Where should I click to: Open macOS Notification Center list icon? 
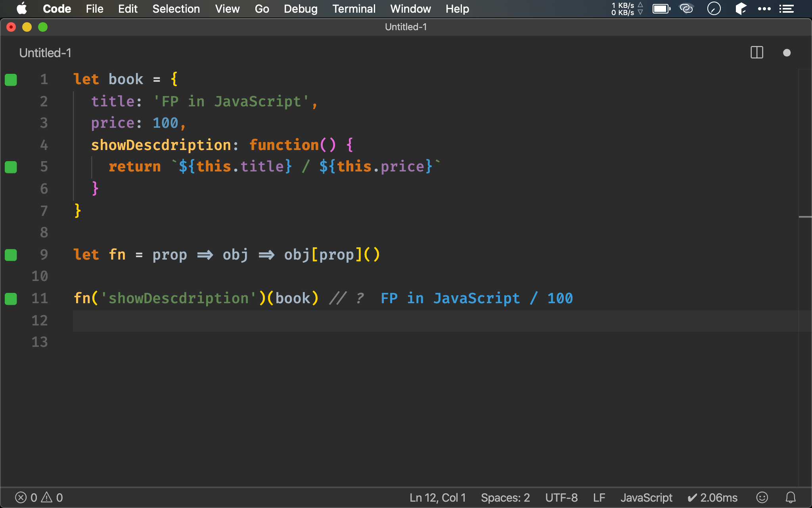(x=786, y=9)
